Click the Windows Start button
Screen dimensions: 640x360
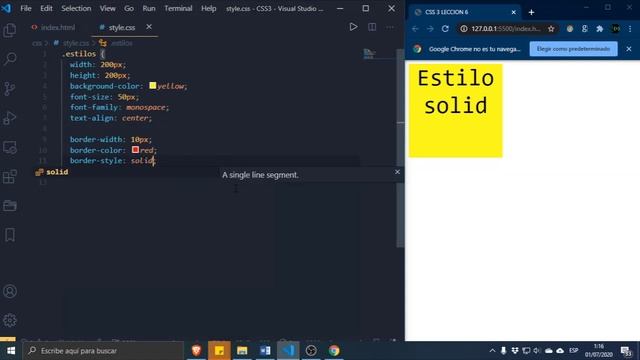[x=11, y=351]
